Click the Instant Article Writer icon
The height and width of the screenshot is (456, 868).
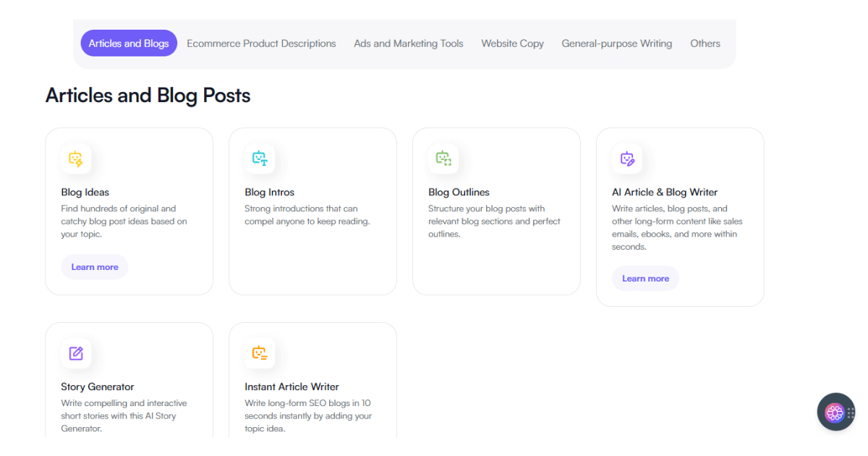[x=260, y=353]
